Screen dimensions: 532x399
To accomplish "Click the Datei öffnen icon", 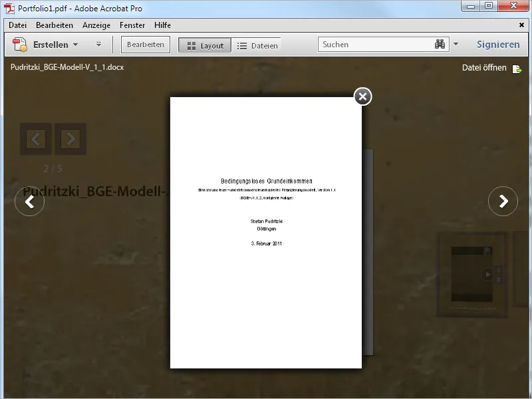I will click(517, 69).
